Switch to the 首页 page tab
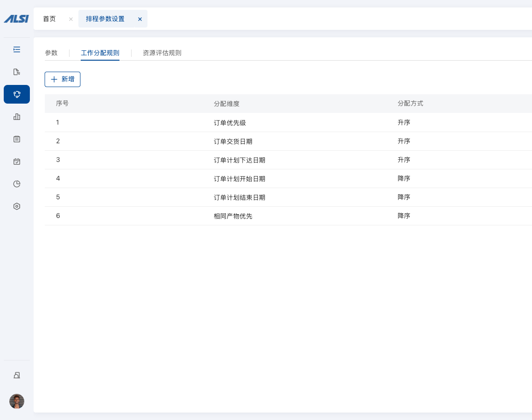 tap(49, 19)
